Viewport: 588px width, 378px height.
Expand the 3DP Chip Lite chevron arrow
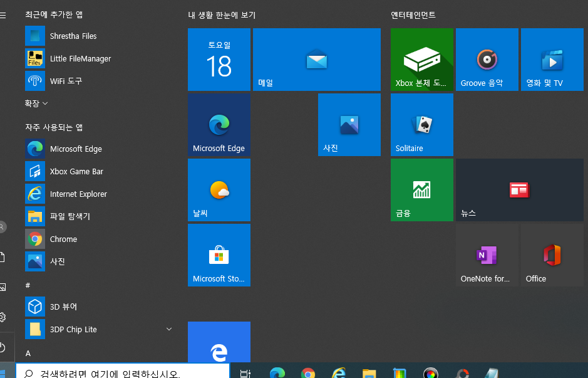pos(169,329)
